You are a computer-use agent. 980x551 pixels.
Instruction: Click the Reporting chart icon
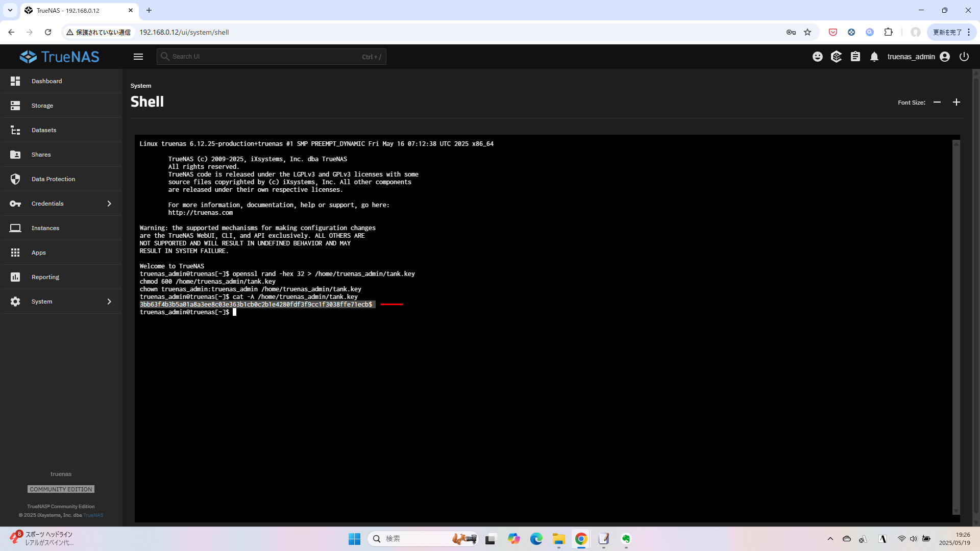tap(15, 277)
